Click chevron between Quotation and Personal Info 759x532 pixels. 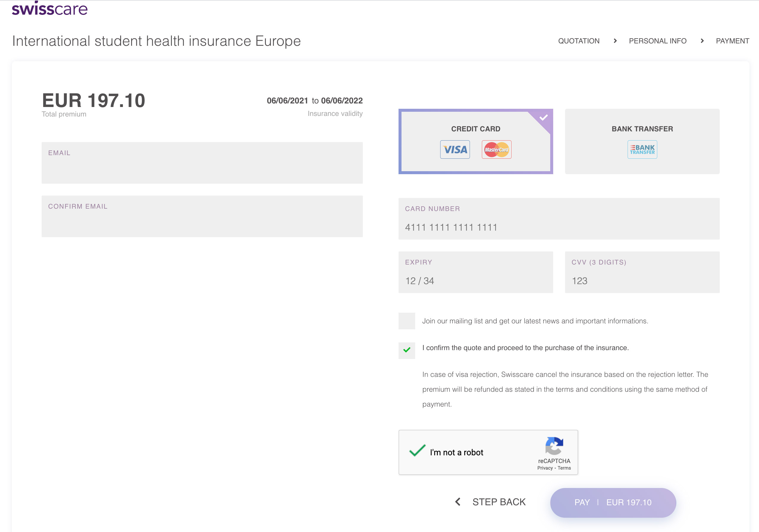click(615, 41)
